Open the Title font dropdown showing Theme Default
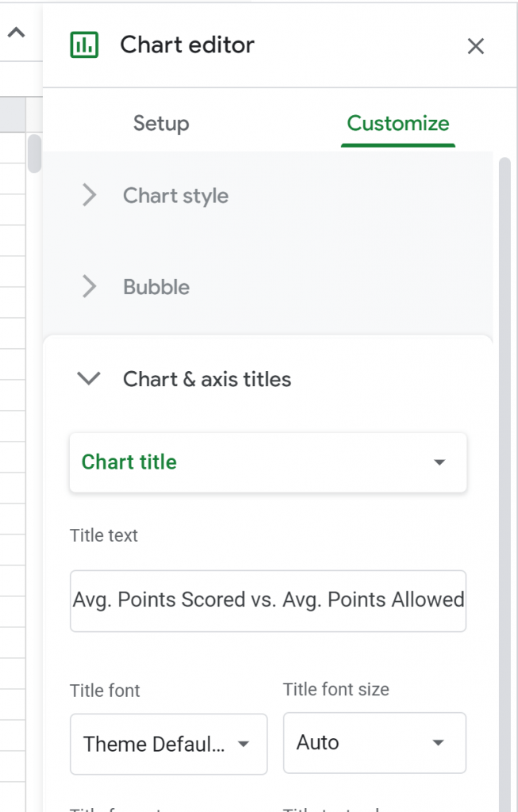This screenshot has width=518, height=812. point(168,744)
